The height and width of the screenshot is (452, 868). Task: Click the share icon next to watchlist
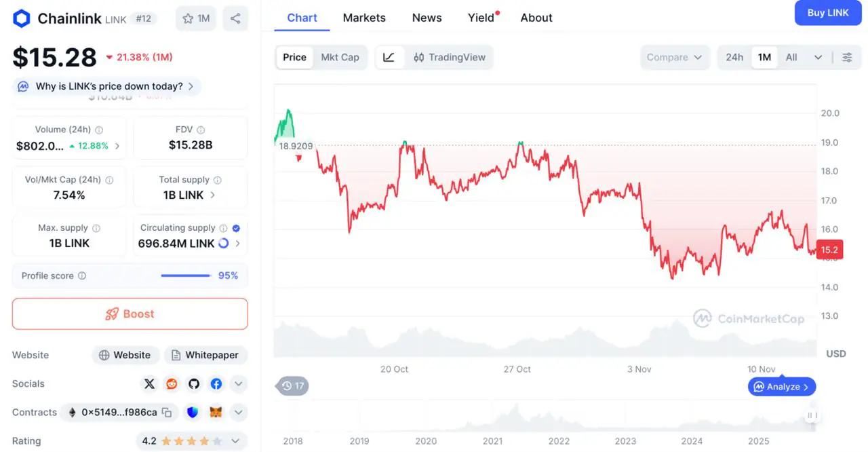coord(235,18)
